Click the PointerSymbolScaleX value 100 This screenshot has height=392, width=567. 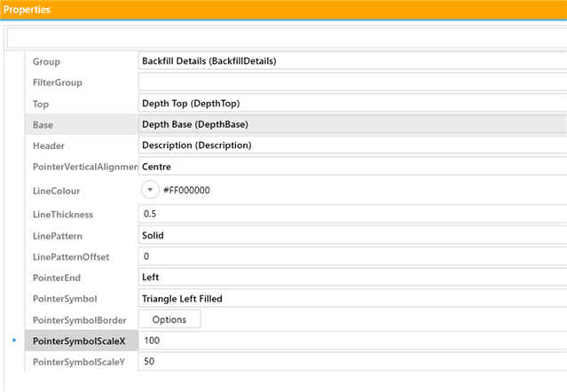click(x=352, y=341)
